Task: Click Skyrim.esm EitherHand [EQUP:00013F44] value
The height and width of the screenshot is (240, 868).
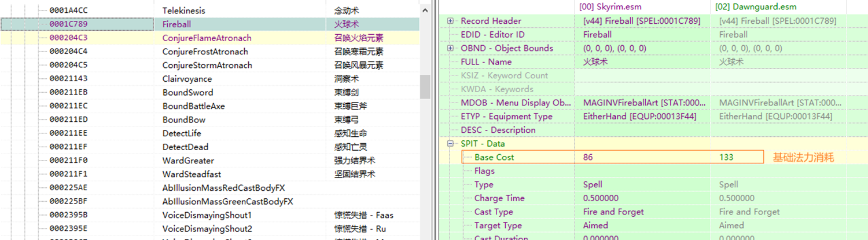Action: point(639,116)
